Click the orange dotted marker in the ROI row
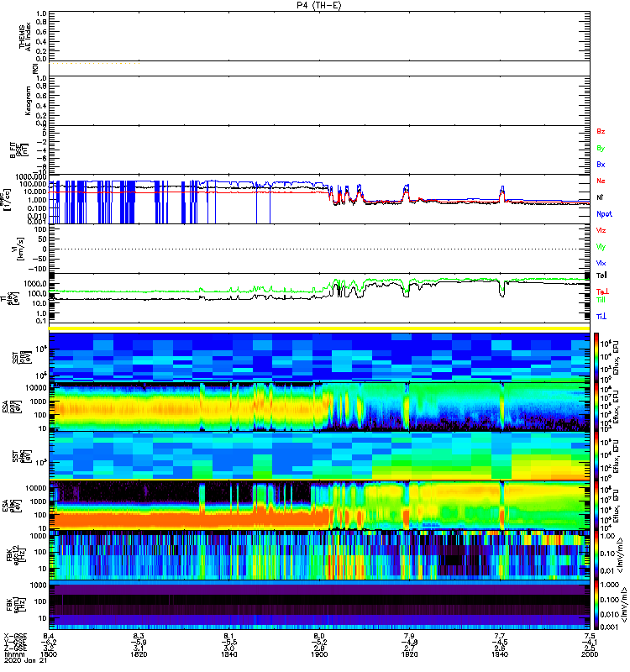Image resolution: width=630 pixels, height=672 pixels. [94, 64]
